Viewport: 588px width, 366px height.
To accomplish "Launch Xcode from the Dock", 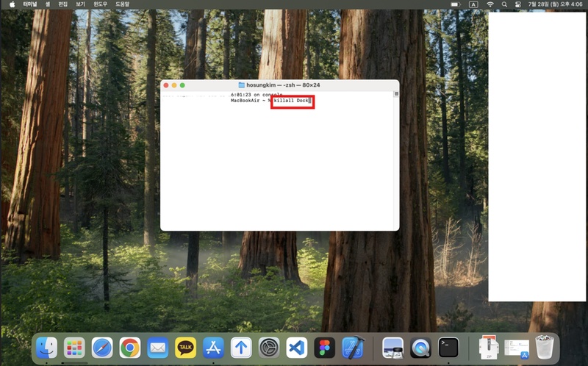I will 353,347.
